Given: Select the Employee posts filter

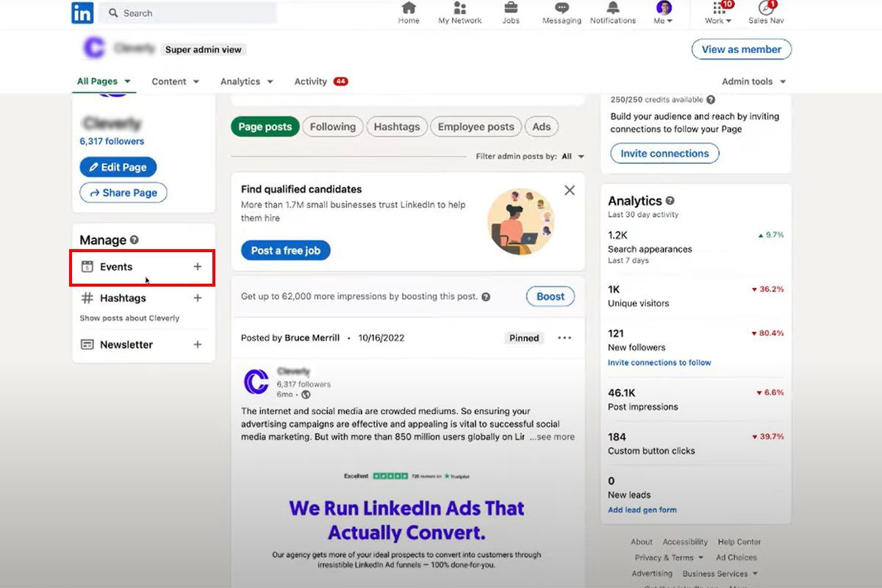Looking at the screenshot, I should [476, 126].
